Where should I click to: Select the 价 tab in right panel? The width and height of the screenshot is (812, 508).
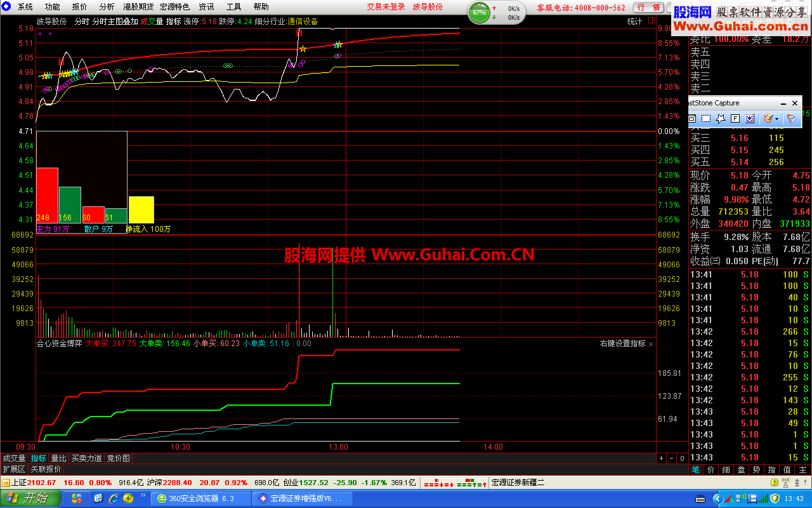click(x=710, y=469)
